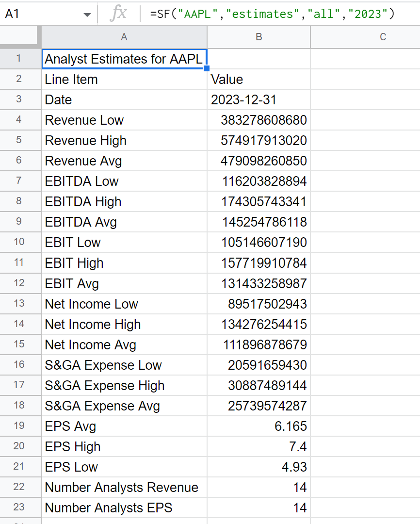Select the 'Revenue Avg' cell
The height and width of the screenshot is (524, 420).
pyautogui.click(x=124, y=161)
